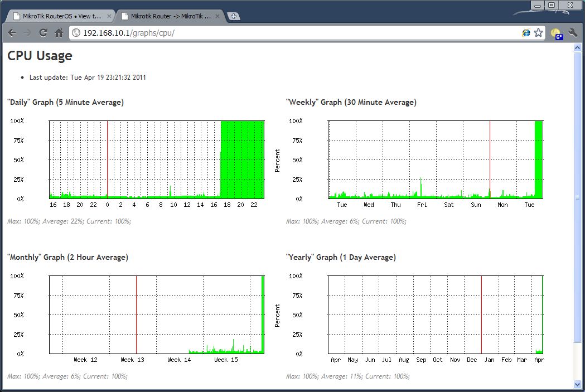585x392 pixels.
Task: Switch to the MikroTik RouterOS View tab
Action: pyautogui.click(x=56, y=16)
